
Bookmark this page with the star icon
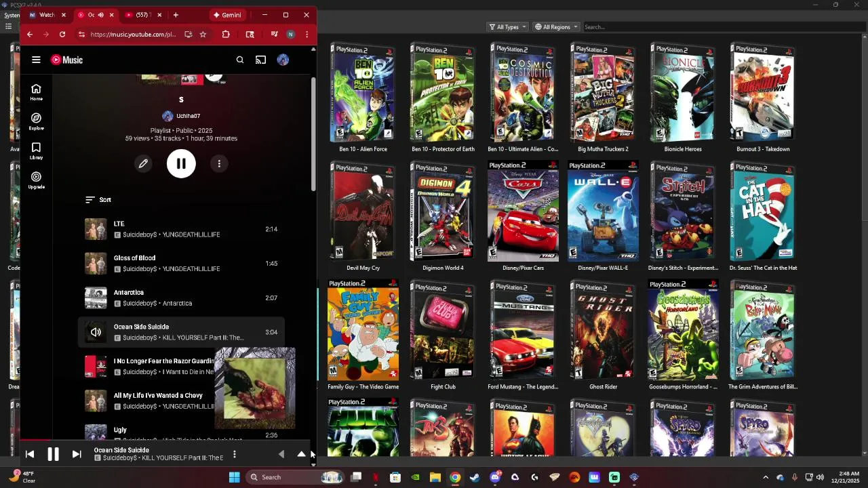tap(203, 35)
